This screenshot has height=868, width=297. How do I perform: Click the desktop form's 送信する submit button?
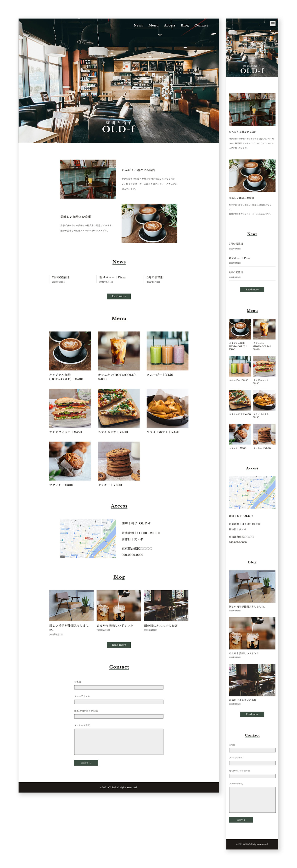86,763
